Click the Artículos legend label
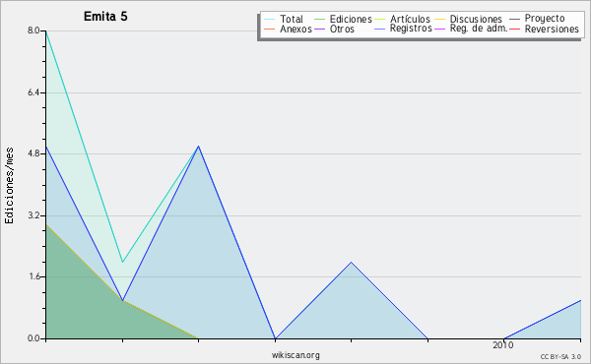The image size is (591, 364). click(410, 20)
